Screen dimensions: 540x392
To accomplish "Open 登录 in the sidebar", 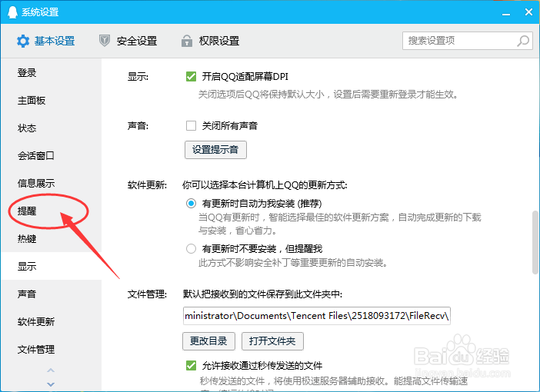I will [x=52, y=72].
